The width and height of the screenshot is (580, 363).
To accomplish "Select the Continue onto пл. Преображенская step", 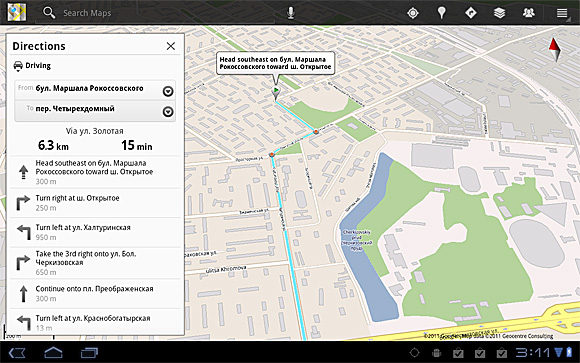I will coord(95,293).
